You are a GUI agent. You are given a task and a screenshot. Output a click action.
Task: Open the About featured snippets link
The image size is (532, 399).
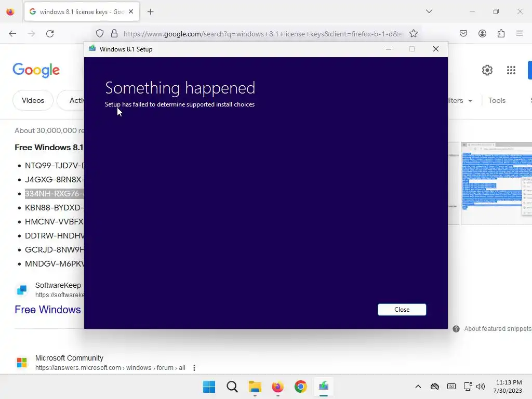click(497, 329)
